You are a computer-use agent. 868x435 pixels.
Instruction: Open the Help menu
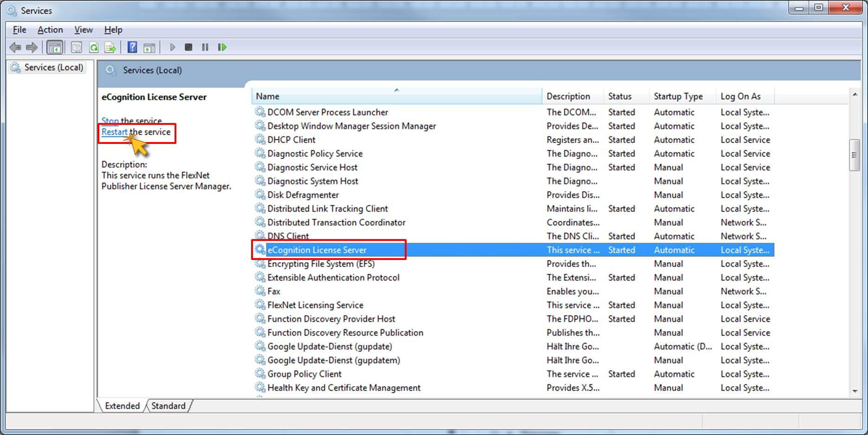click(x=113, y=30)
